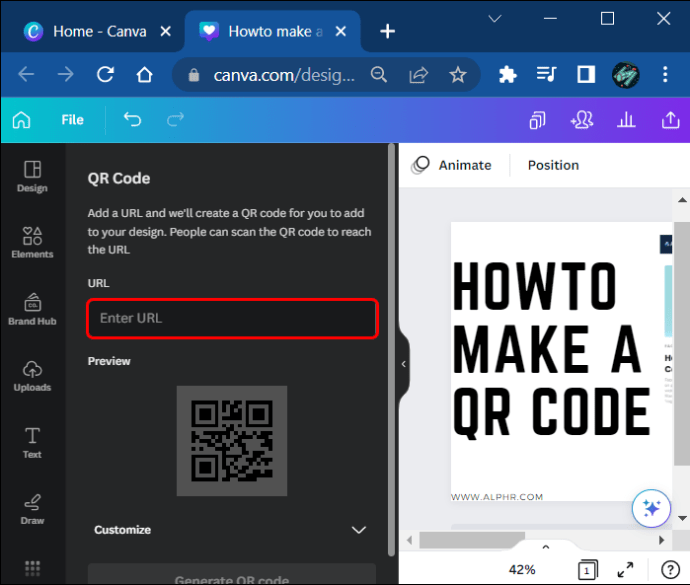Open the browser home page
The width and height of the screenshot is (690, 585).
[144, 74]
